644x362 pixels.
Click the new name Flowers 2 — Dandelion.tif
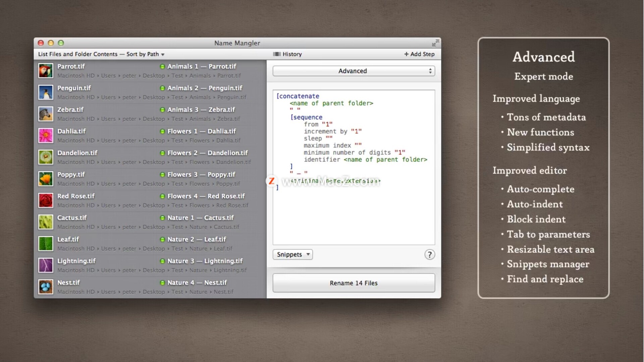click(x=208, y=153)
